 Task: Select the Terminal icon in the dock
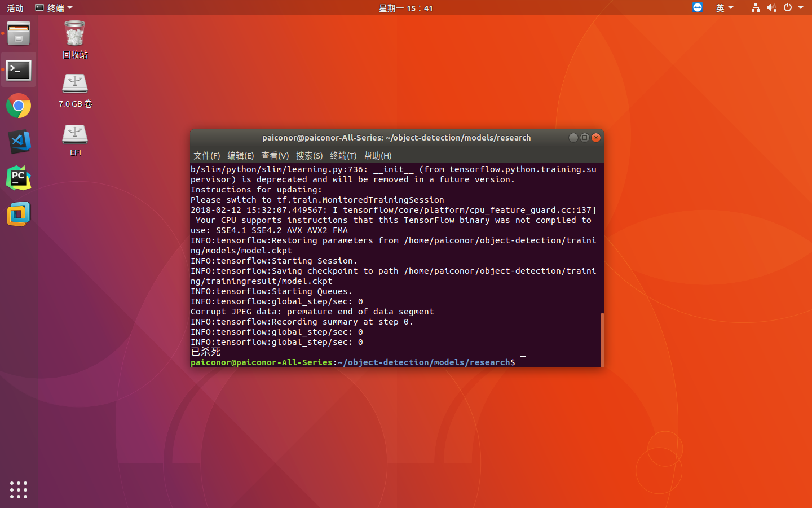click(x=19, y=70)
